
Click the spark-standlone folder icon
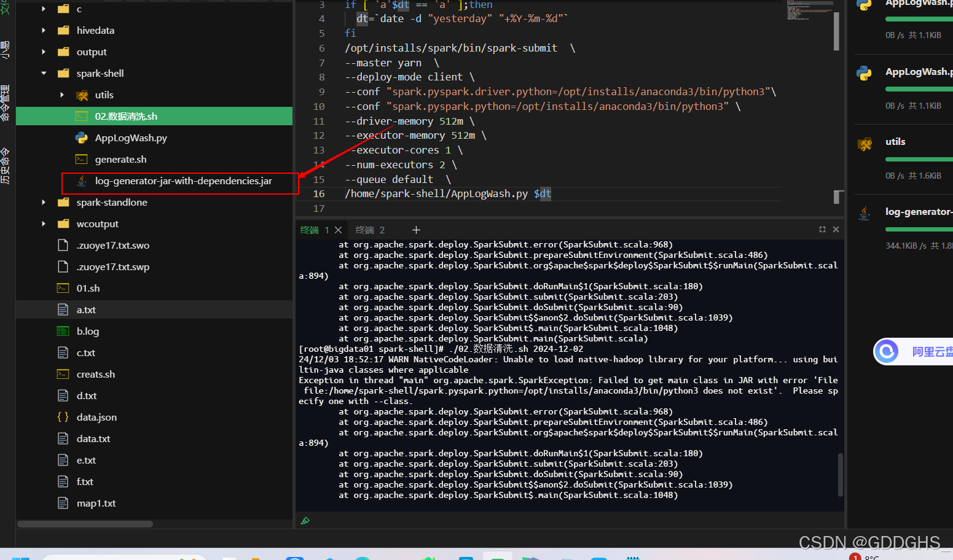[63, 202]
